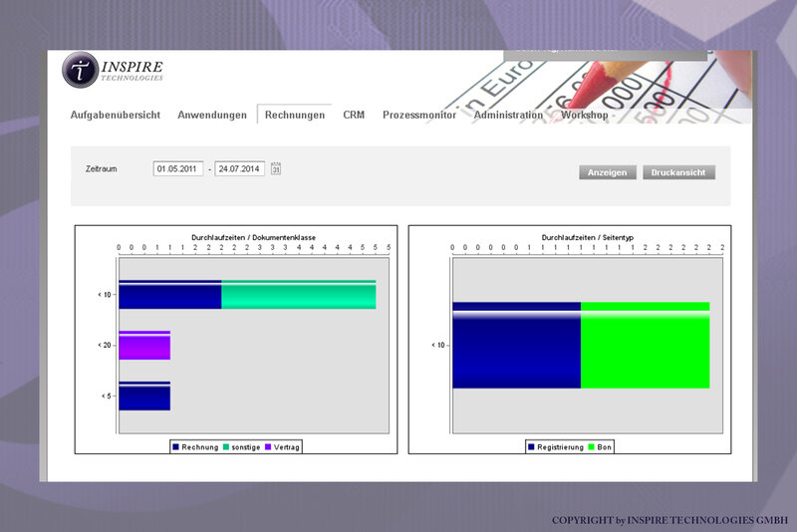
Task: Click the Registrierung legend text
Action: (560, 447)
